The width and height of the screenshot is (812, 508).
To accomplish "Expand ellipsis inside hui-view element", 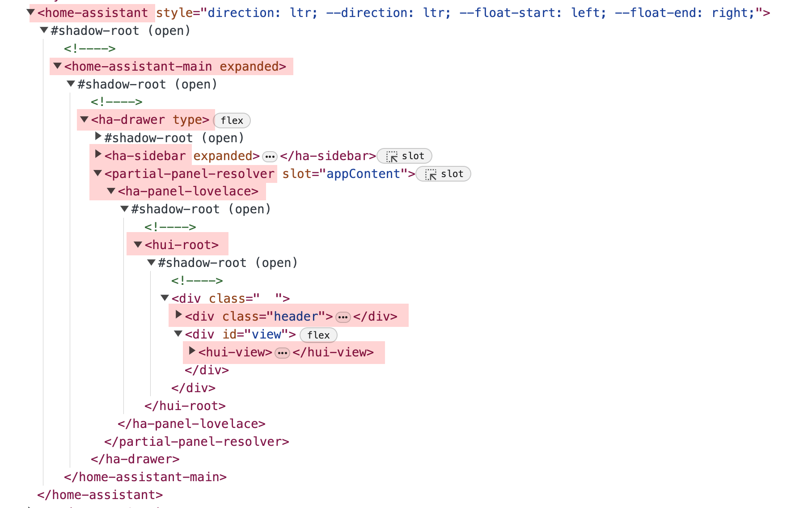I will pos(282,353).
